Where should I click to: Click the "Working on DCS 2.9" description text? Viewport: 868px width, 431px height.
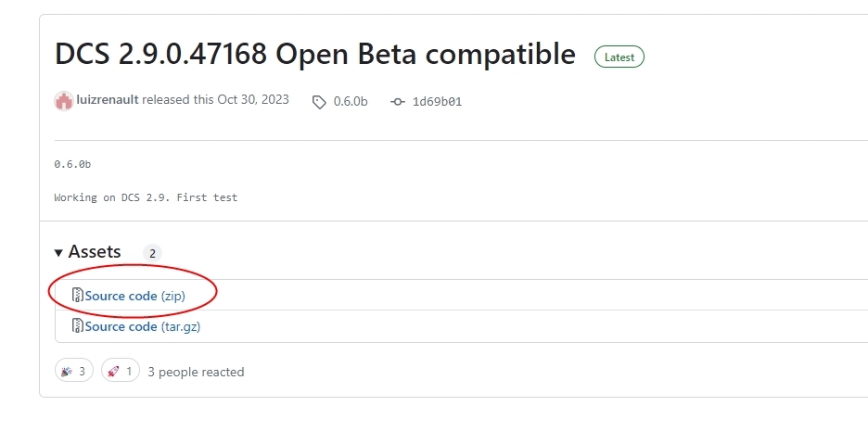point(146,197)
